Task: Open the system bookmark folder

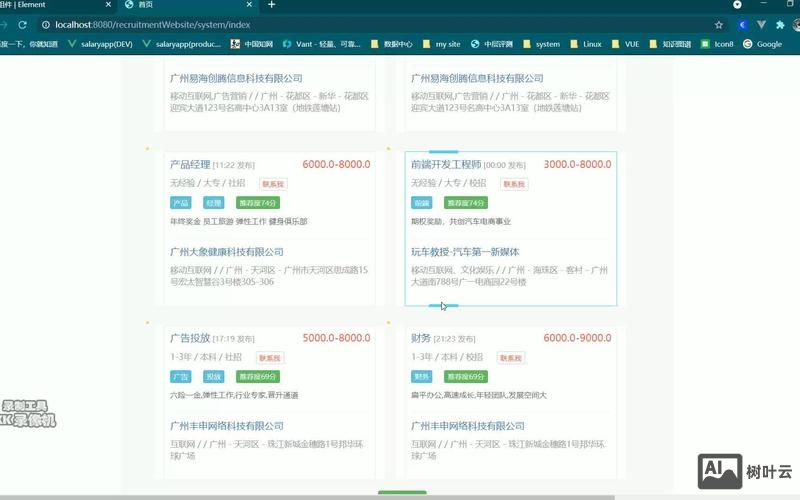Action: click(541, 44)
